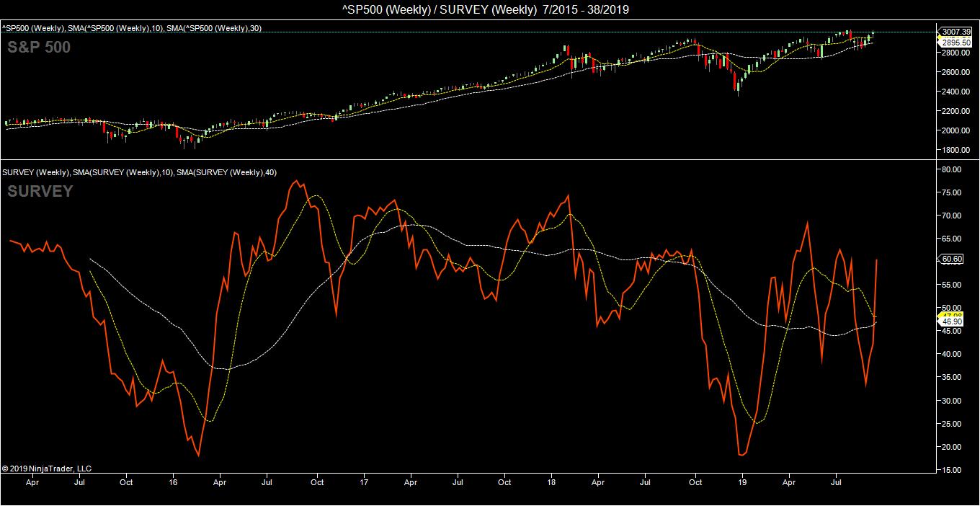
Task: Click the 70.00 survey axis label
Action: point(952,216)
